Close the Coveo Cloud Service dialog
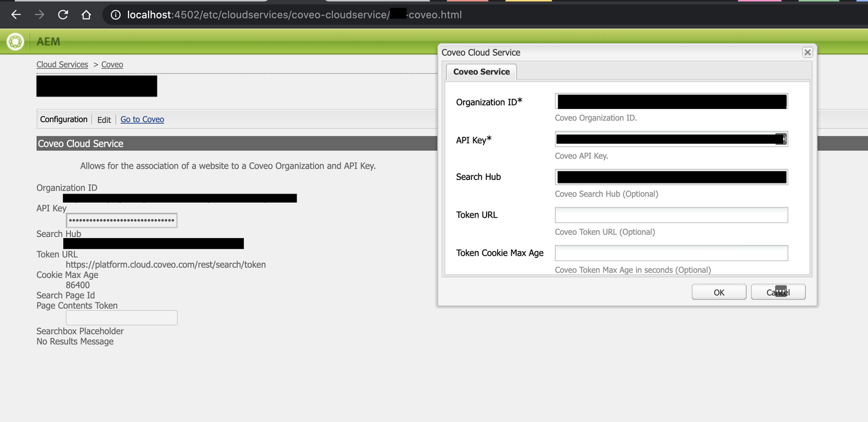This screenshot has height=422, width=868. point(807,52)
